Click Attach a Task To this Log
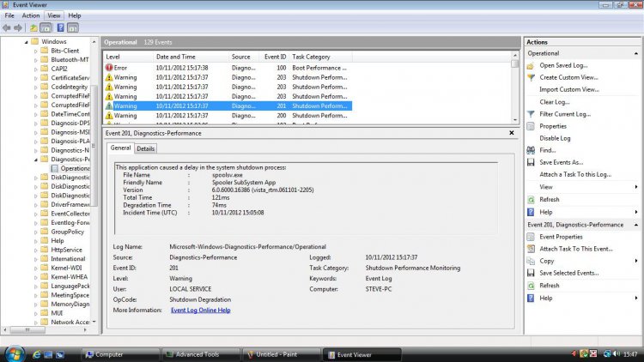Image resolution: width=644 pixels, height=362 pixels. [x=575, y=174]
